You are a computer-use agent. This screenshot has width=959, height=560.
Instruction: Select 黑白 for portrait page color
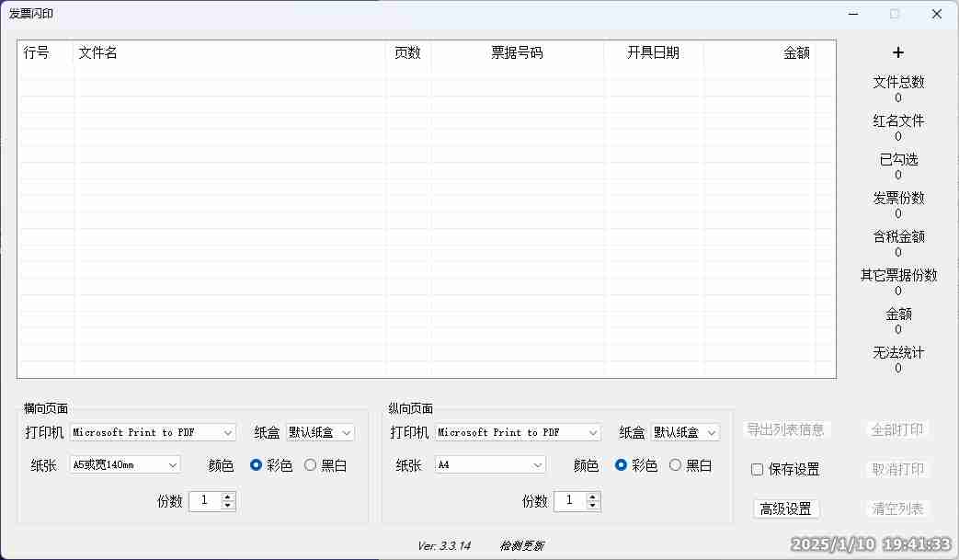point(676,465)
